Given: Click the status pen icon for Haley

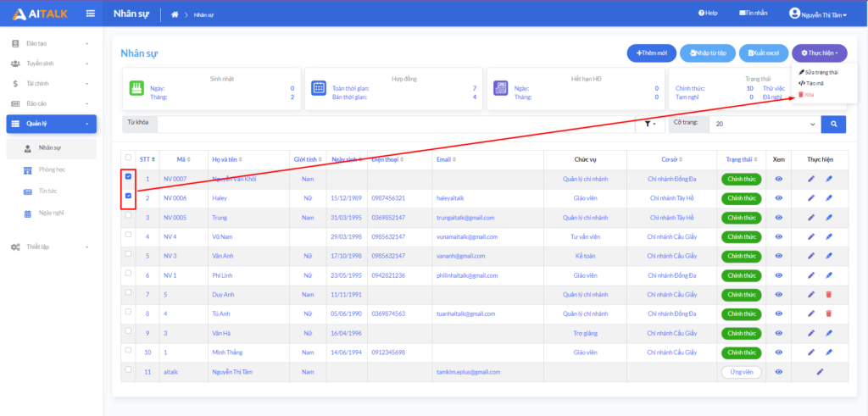Looking at the screenshot, I should click(828, 198).
